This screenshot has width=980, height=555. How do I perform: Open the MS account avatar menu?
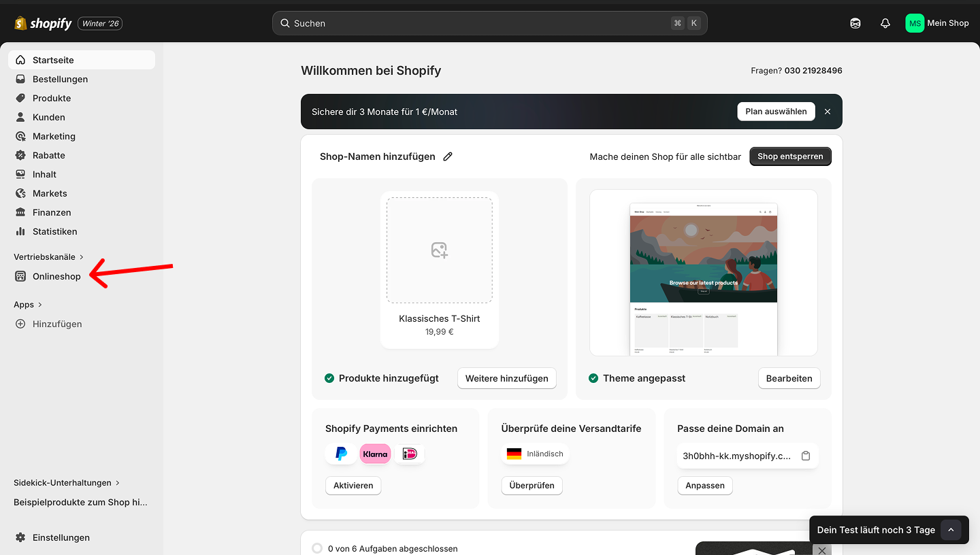pyautogui.click(x=915, y=23)
